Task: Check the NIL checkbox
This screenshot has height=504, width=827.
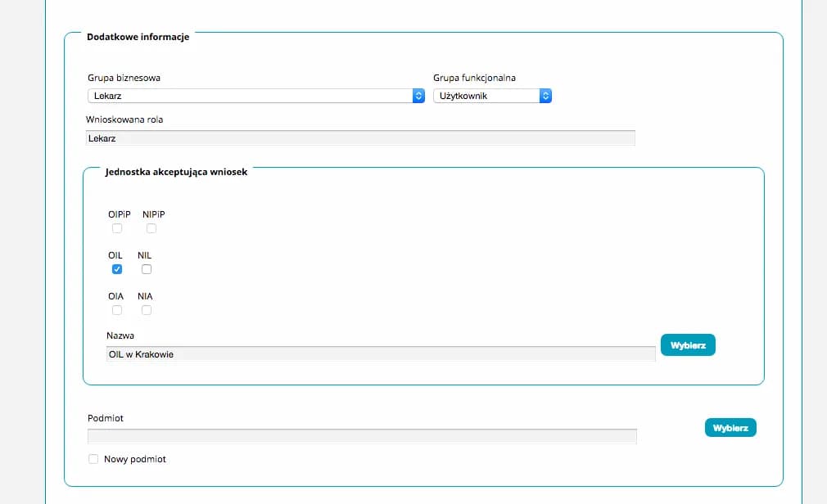Action: pyautogui.click(x=147, y=269)
